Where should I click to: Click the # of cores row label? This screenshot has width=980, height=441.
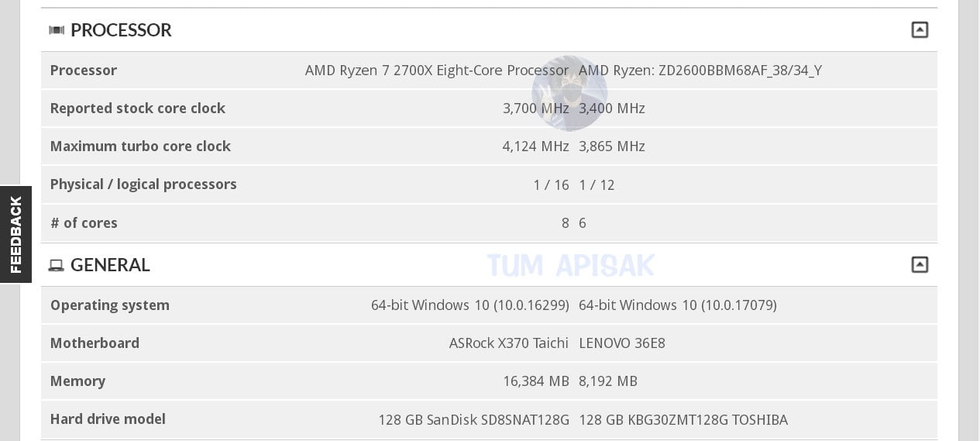(x=84, y=223)
